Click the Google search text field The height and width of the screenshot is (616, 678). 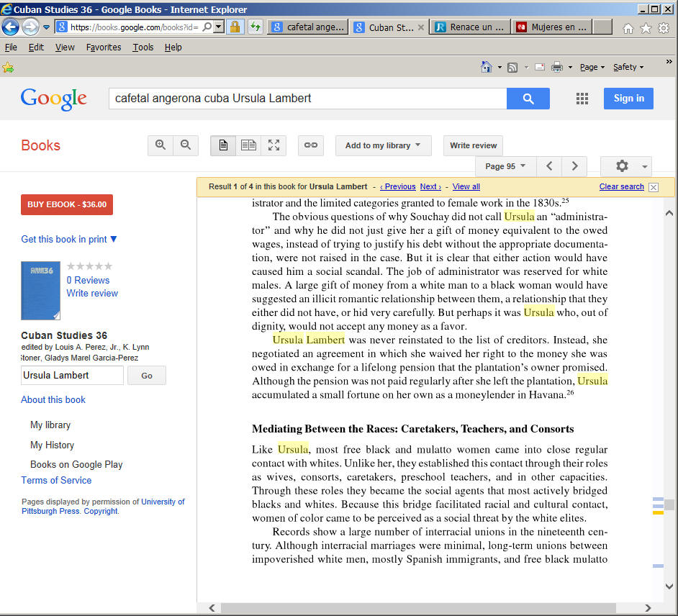tap(307, 99)
